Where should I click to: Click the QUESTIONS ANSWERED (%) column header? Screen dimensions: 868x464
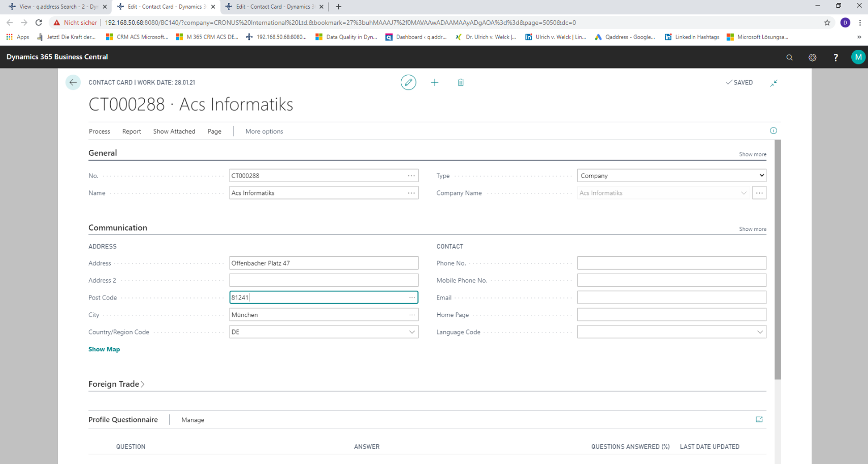[x=630, y=447]
